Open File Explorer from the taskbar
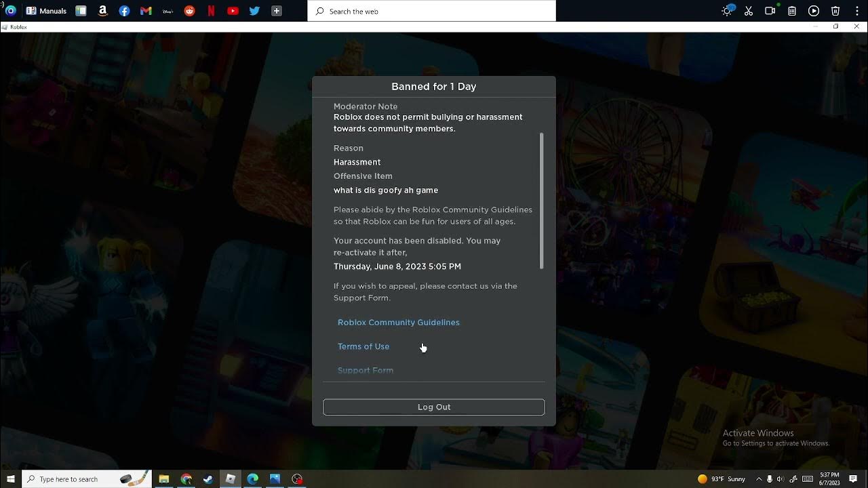The width and height of the screenshot is (868, 488). (164, 479)
